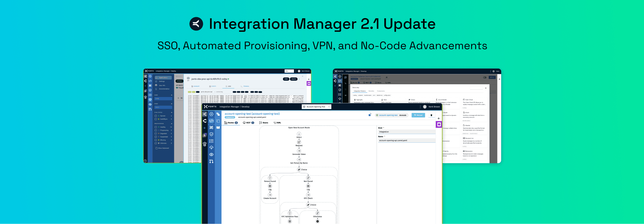Click the eye icon in Develop window sidebar

pyautogui.click(x=211, y=155)
